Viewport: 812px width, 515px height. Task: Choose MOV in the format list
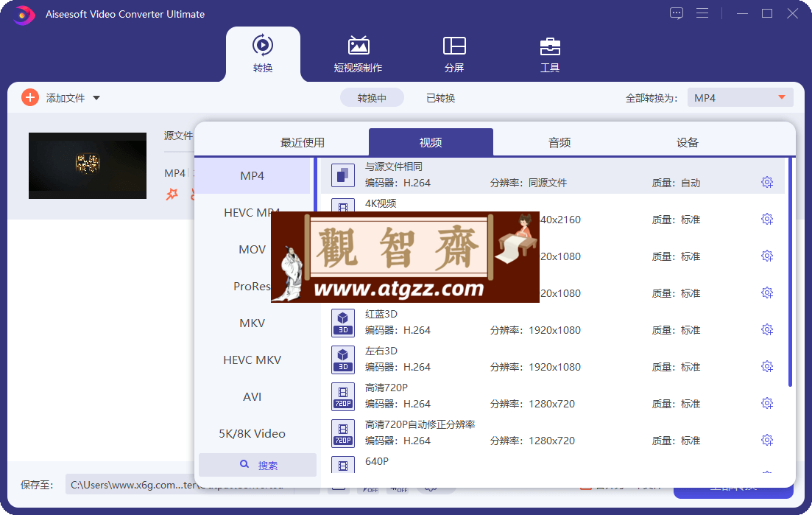click(253, 249)
